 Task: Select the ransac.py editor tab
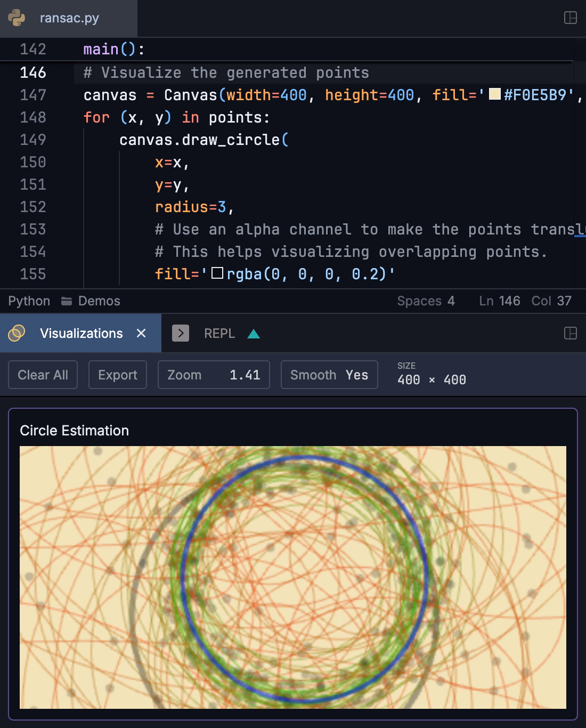click(x=69, y=18)
